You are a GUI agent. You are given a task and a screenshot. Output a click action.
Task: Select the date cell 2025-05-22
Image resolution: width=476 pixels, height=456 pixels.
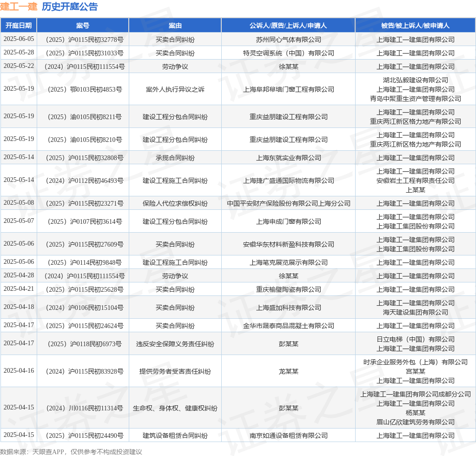pyautogui.click(x=19, y=66)
